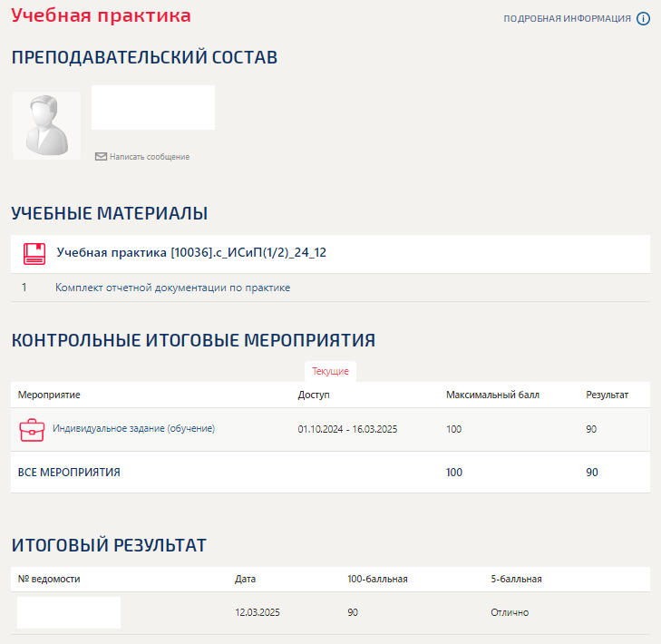
Task: Click the red briefcase task icon
Action: 32,430
